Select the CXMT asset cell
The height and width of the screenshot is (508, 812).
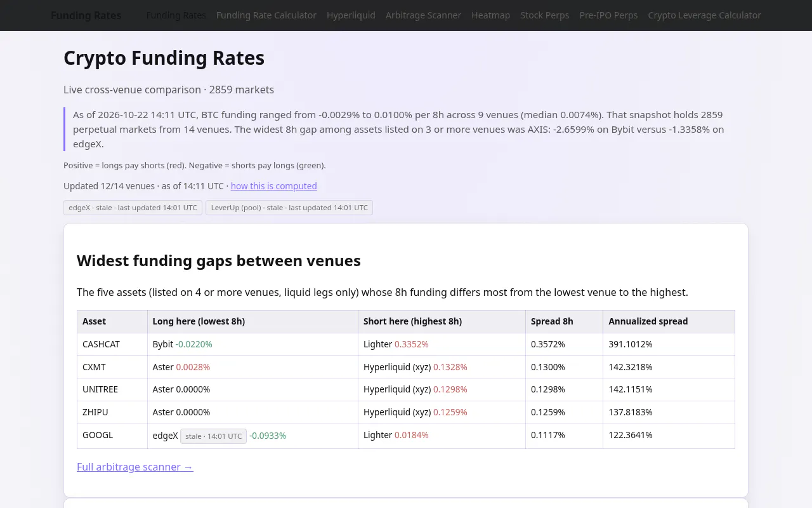112,367
